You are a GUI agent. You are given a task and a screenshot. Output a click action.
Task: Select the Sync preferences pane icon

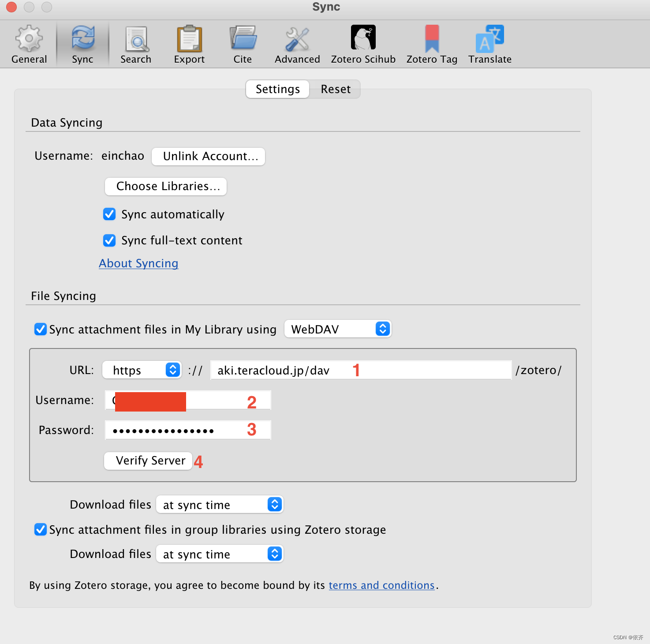[x=82, y=45]
